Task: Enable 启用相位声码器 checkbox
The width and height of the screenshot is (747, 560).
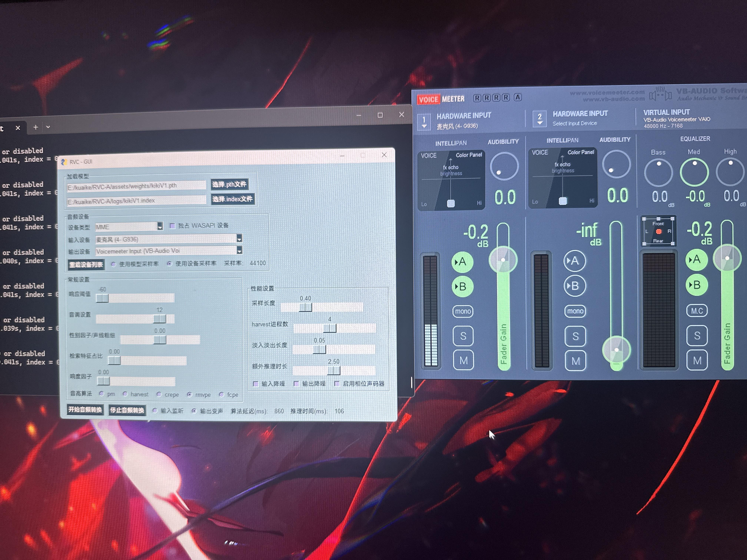Action: 337,384
